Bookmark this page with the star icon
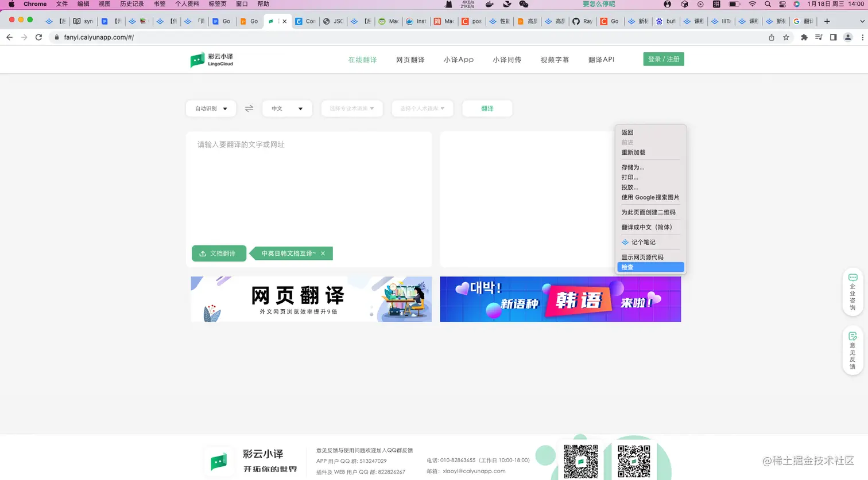This screenshot has width=868, height=480. tap(786, 37)
